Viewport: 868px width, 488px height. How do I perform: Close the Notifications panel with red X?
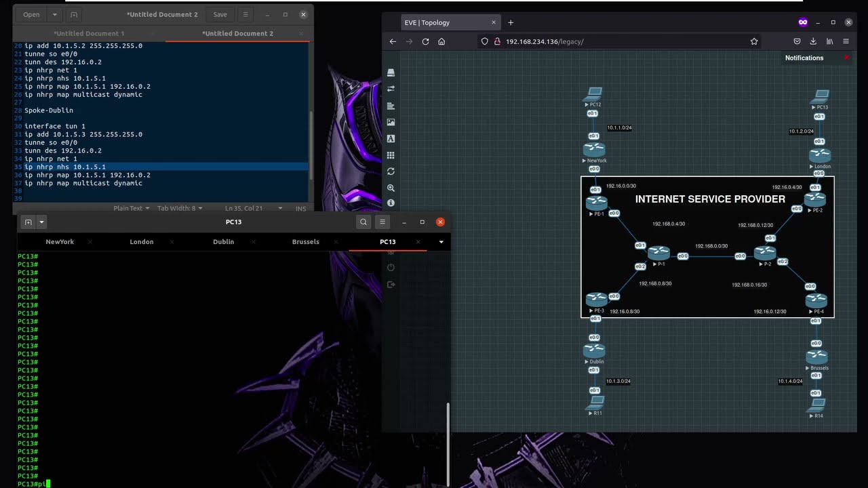click(x=846, y=58)
